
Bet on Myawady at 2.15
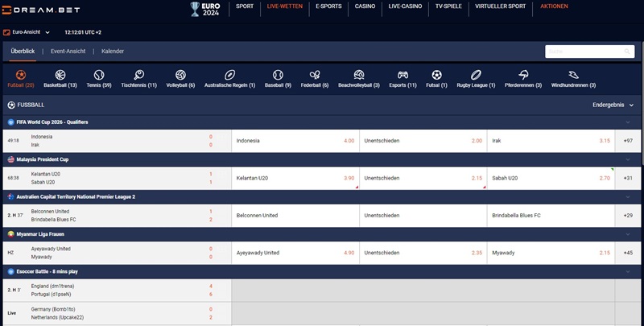pos(551,253)
